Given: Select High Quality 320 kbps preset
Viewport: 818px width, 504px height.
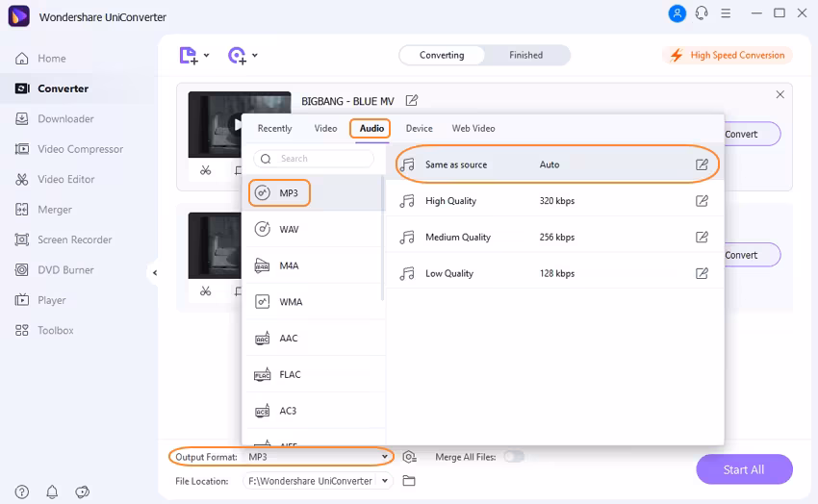Looking at the screenshot, I should point(554,201).
